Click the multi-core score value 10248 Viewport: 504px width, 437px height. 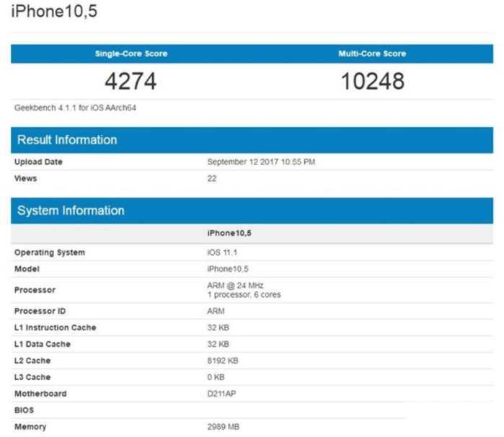[x=372, y=81]
